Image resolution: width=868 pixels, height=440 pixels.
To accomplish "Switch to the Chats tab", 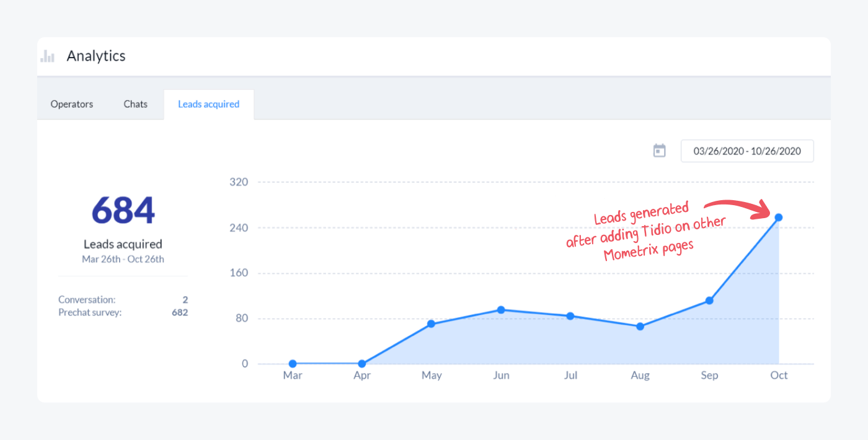I will point(135,104).
